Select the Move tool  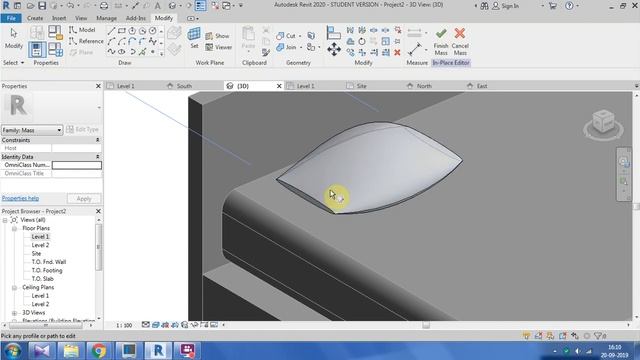(x=334, y=49)
